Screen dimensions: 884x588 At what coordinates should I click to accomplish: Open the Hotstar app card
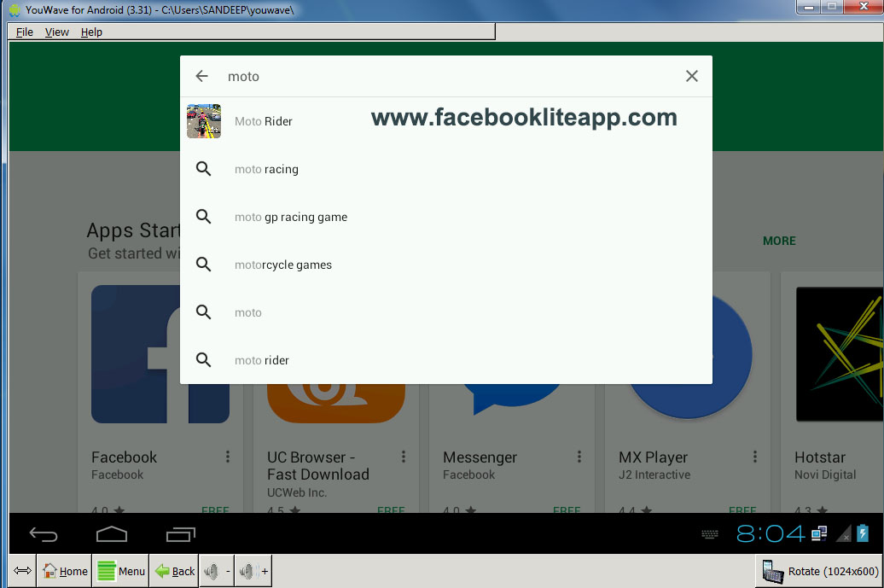coord(832,392)
